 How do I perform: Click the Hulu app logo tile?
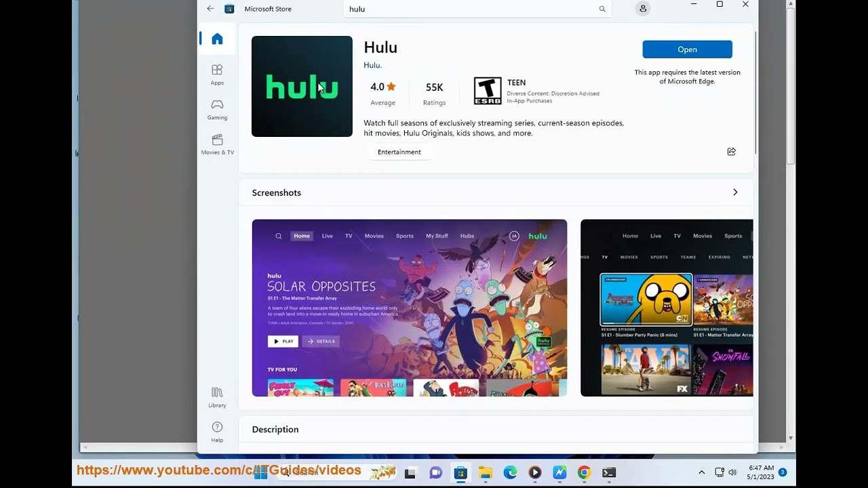pos(302,86)
